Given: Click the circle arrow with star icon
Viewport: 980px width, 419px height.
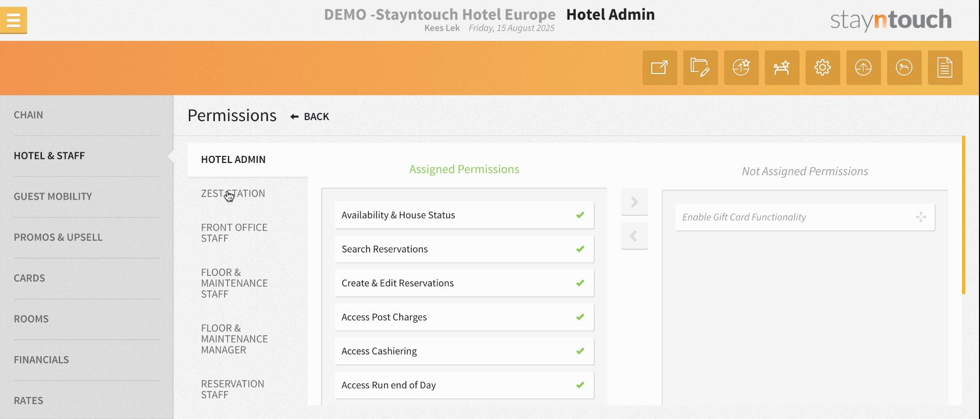Looking at the screenshot, I should coord(741,67).
